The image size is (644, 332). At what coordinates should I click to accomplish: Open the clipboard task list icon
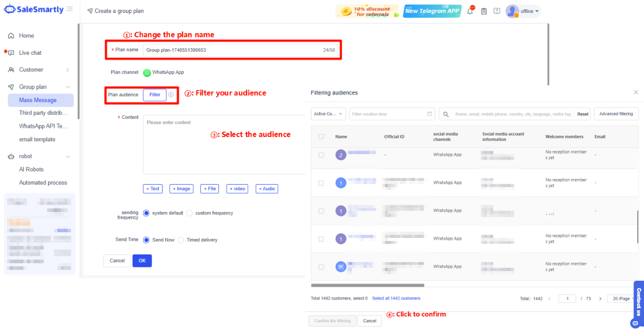coord(484,11)
